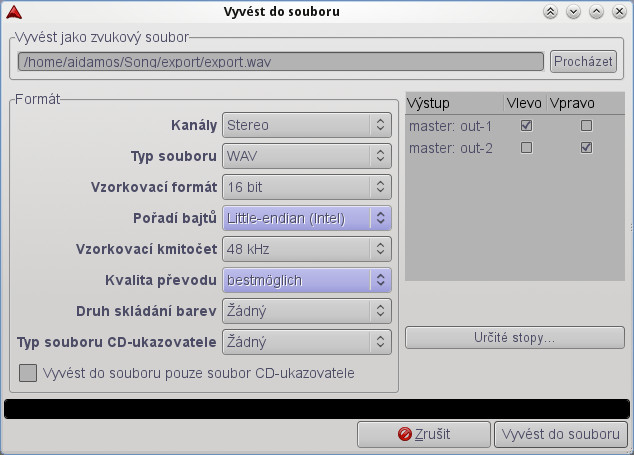Click the minimize chevron-down title bar button

pyautogui.click(x=574, y=12)
